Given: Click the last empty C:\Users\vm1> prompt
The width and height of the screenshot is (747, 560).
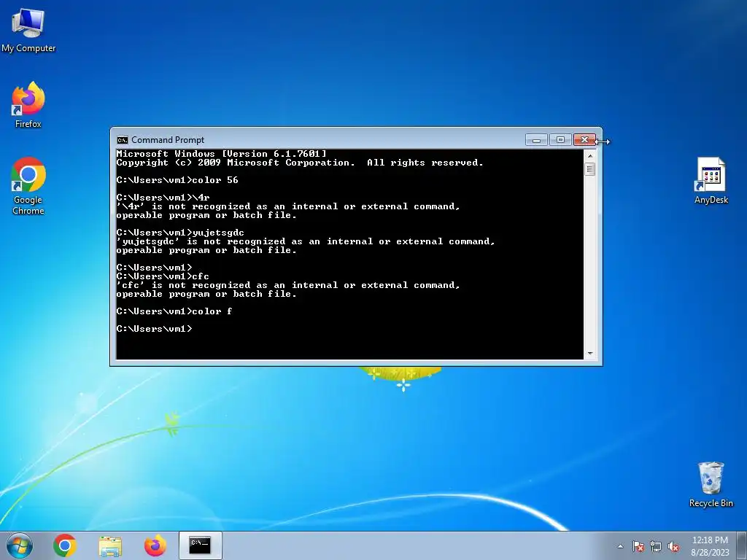Looking at the screenshot, I should (154, 329).
